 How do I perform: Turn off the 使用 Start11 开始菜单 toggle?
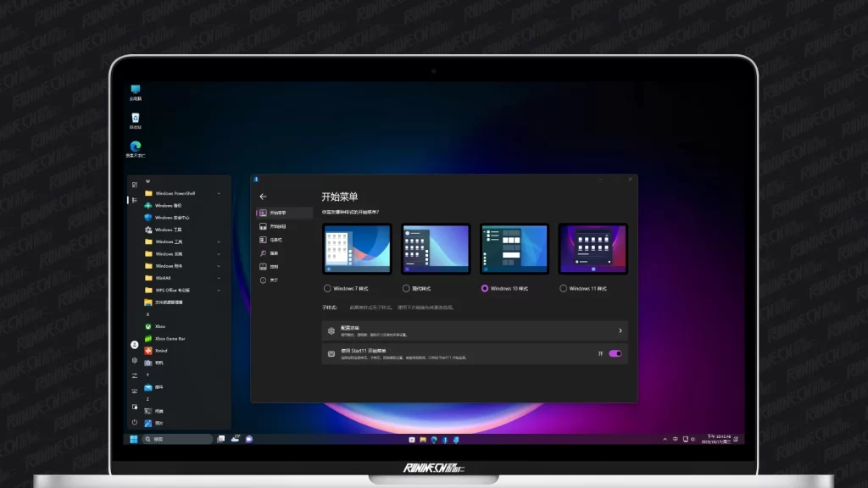pyautogui.click(x=615, y=353)
